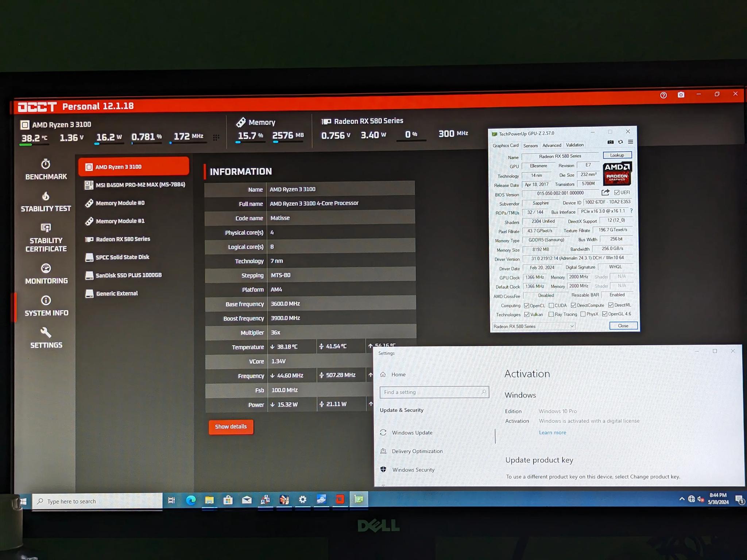Open the GPU-Z hamburger menu icon
The width and height of the screenshot is (747, 560).
[630, 142]
